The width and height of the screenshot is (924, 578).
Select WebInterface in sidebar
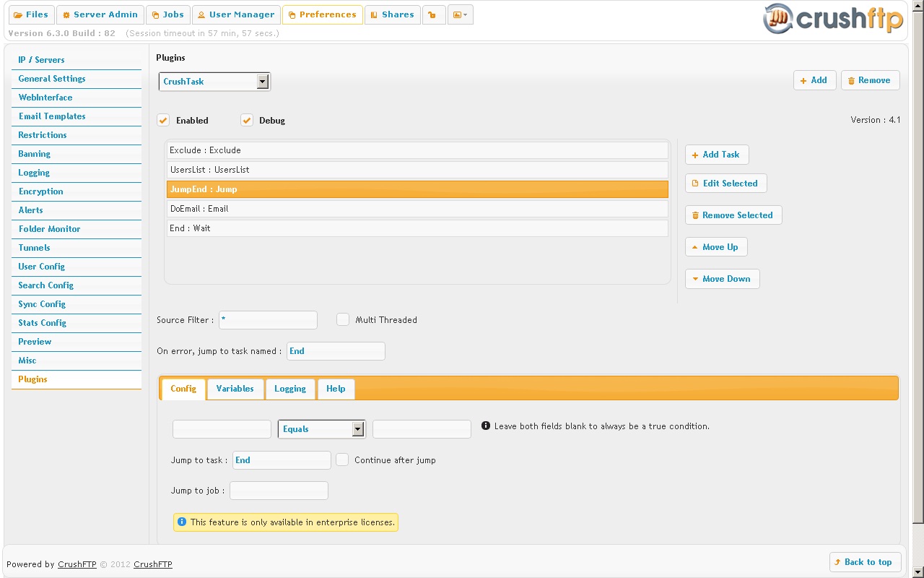[77, 98]
